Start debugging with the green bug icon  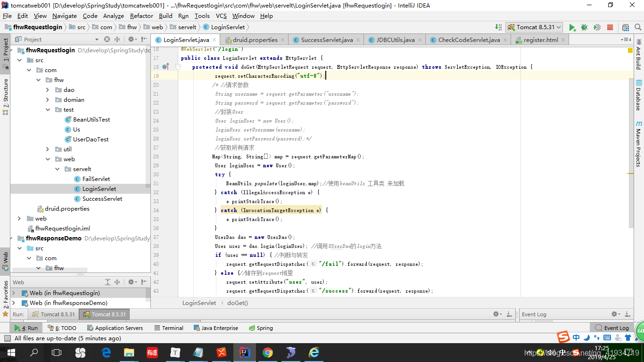click(585, 27)
